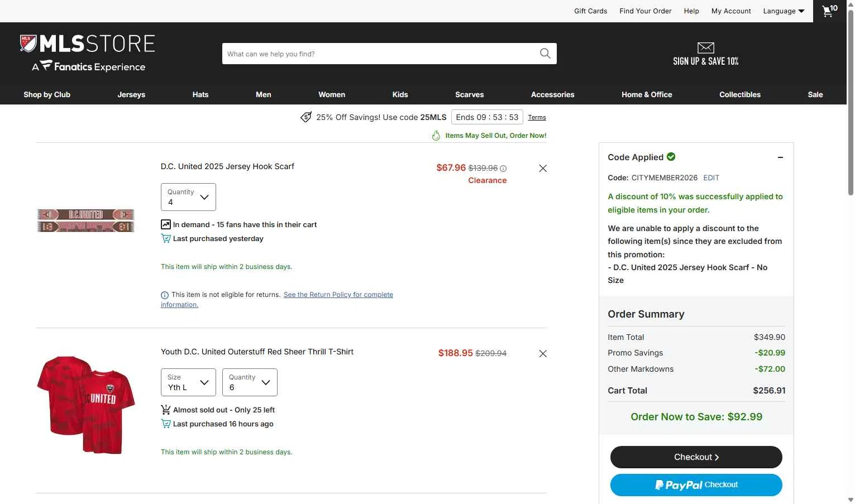Click the Promo Savings value -$20.99

[x=770, y=353]
